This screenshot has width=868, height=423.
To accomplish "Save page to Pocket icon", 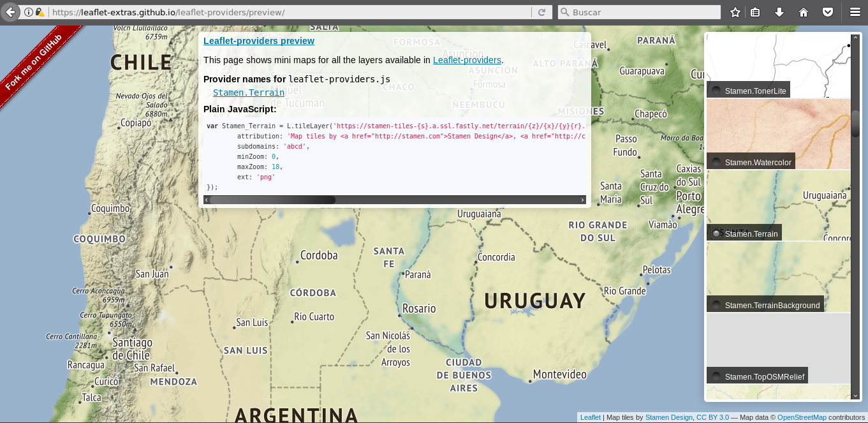I will (x=827, y=12).
